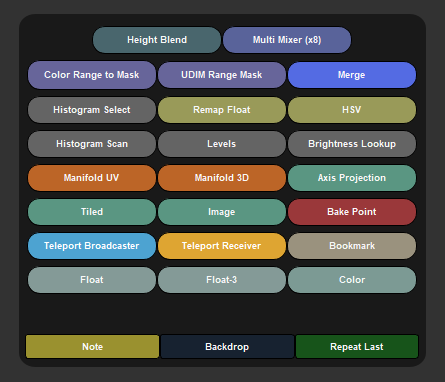Add a Float-3 node

pos(222,280)
